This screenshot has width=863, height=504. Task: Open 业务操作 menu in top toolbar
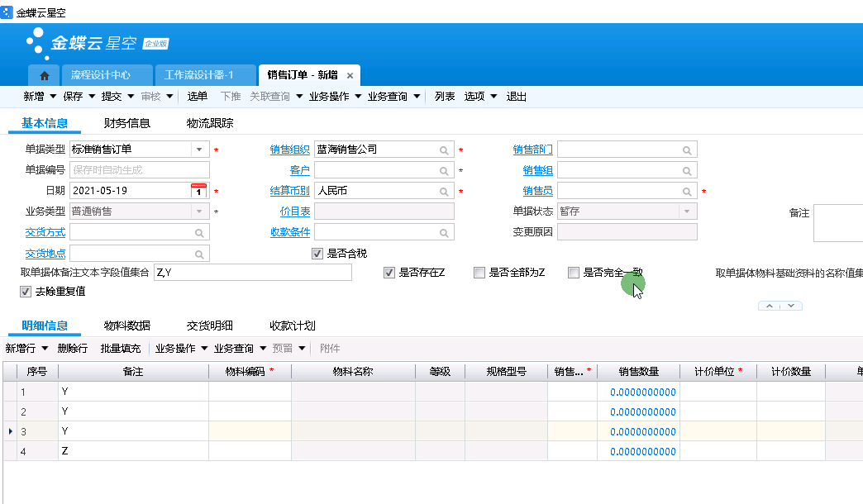(x=335, y=97)
